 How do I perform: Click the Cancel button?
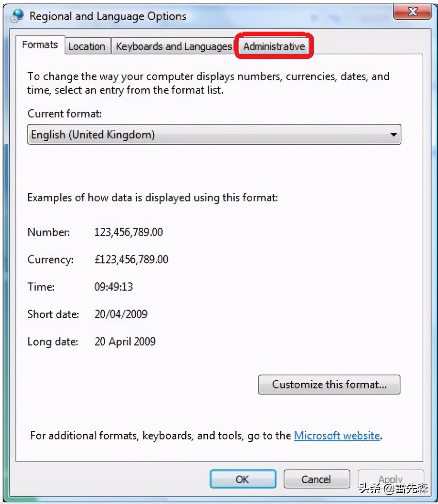pos(316,479)
